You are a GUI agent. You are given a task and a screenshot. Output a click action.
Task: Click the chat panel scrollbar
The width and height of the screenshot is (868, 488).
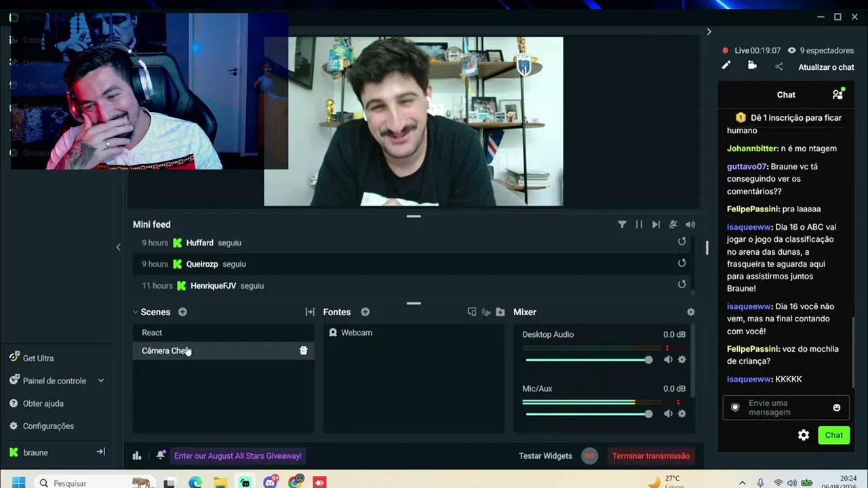click(853, 351)
